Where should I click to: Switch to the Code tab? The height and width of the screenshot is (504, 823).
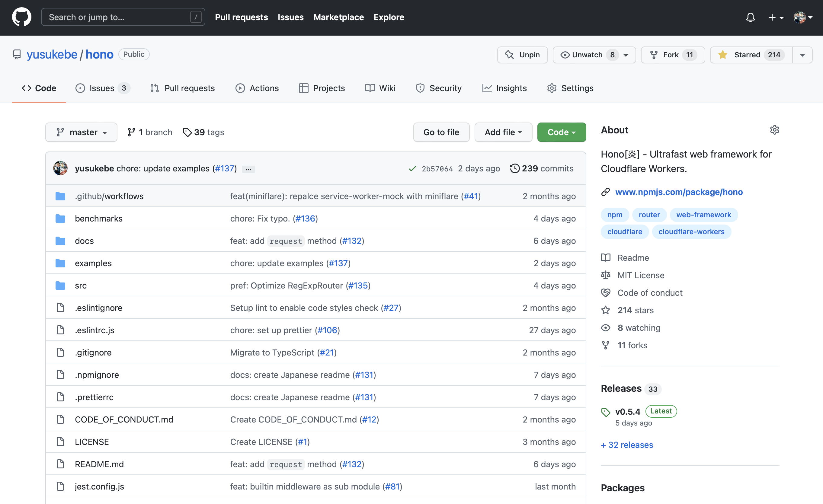tap(39, 88)
